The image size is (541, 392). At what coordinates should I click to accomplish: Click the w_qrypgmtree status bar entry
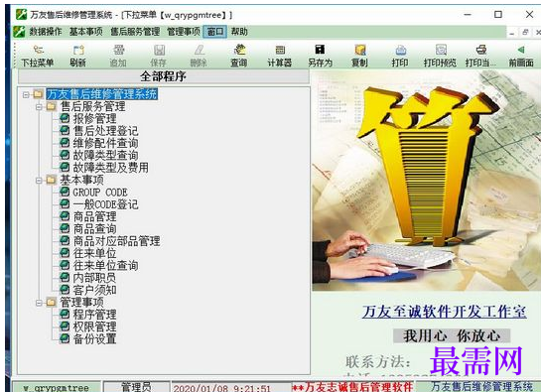[57, 387]
